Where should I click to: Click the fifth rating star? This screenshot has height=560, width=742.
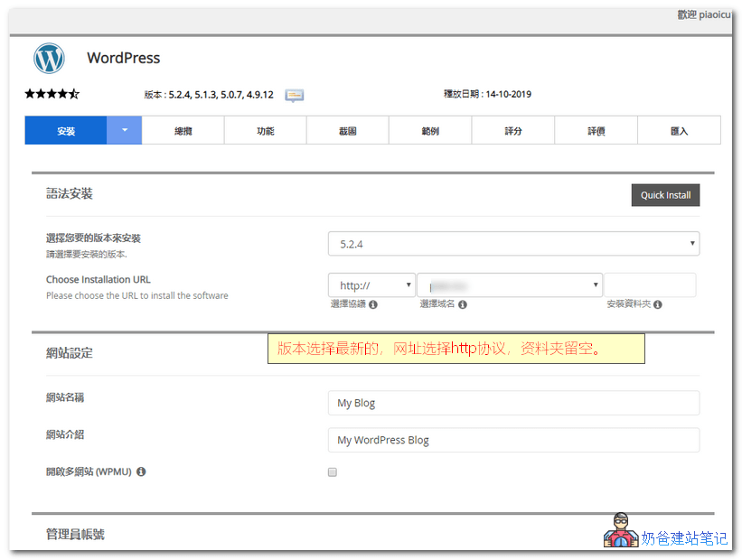pos(75,93)
